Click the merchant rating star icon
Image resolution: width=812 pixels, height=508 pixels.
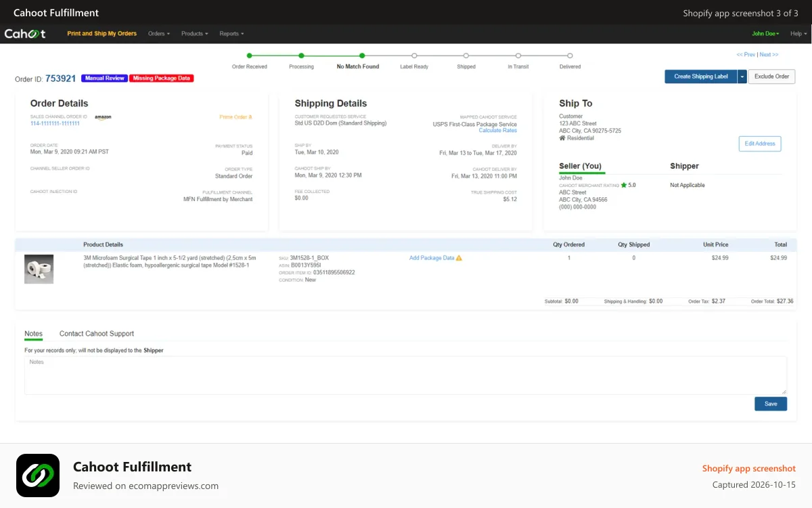click(x=624, y=185)
